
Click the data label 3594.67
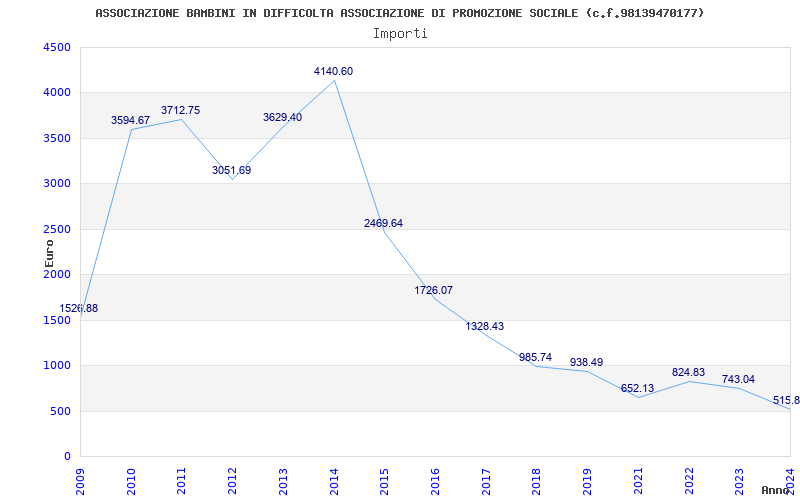pos(131,120)
